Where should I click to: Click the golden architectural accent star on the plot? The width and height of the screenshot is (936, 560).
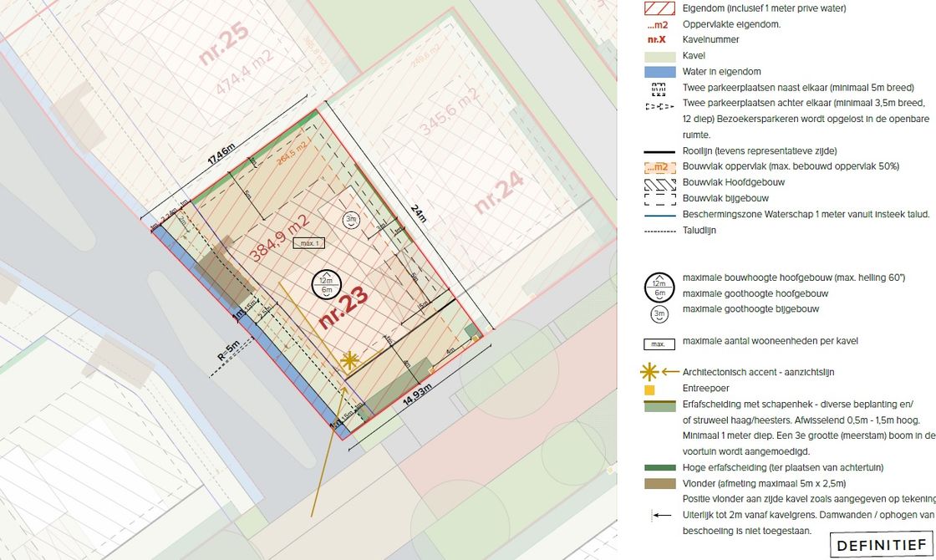[x=349, y=360]
